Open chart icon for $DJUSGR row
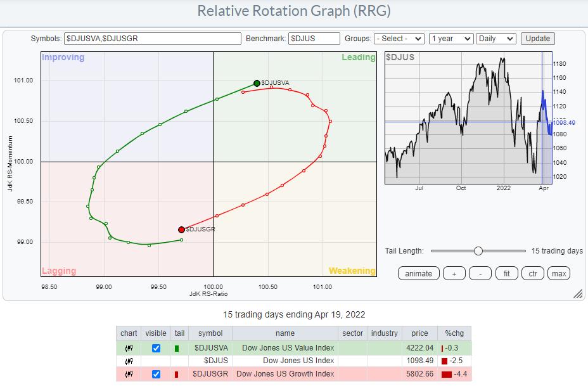 pos(129,375)
